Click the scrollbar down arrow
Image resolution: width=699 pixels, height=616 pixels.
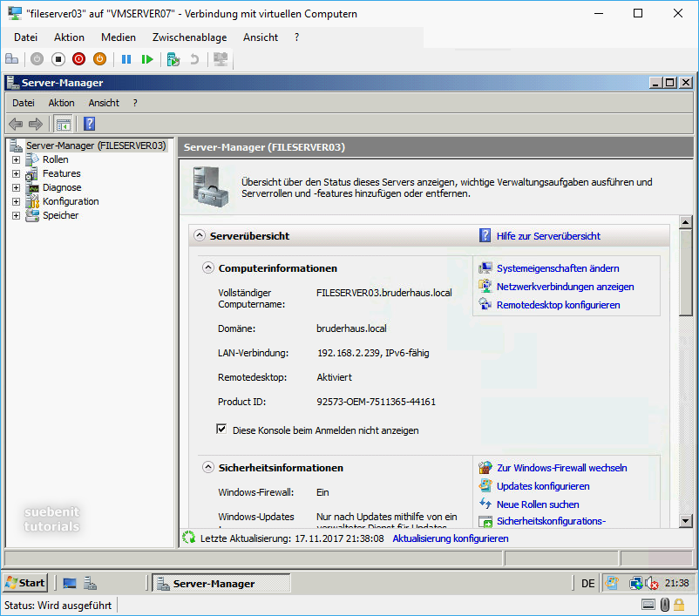[x=685, y=520]
